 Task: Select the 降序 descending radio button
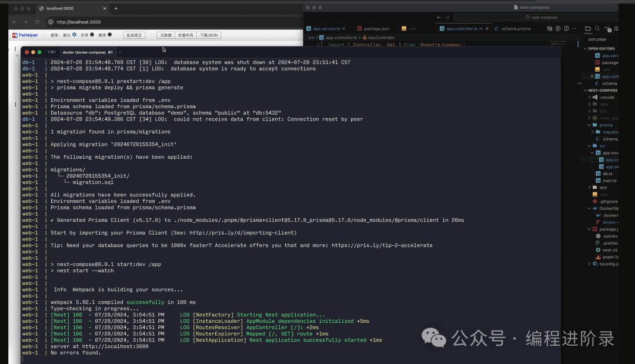point(109,35)
